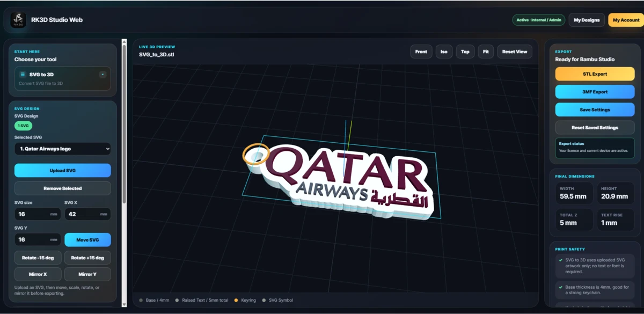Click the Choose your tool heading
Screen dimensions: 644x314
[x=35, y=60]
